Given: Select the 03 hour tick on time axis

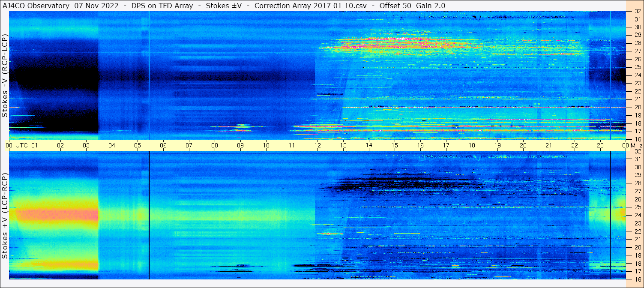Looking at the screenshot, I should tap(86, 145).
